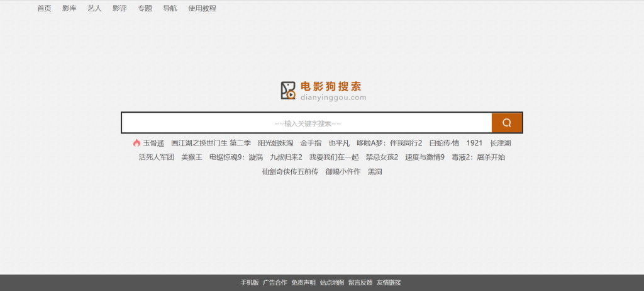Open the 使用教程 navigation item
This screenshot has width=644, height=291.
tap(202, 8)
